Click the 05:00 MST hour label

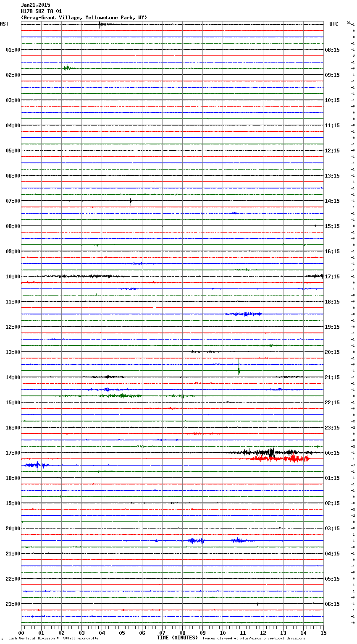coord(13,151)
